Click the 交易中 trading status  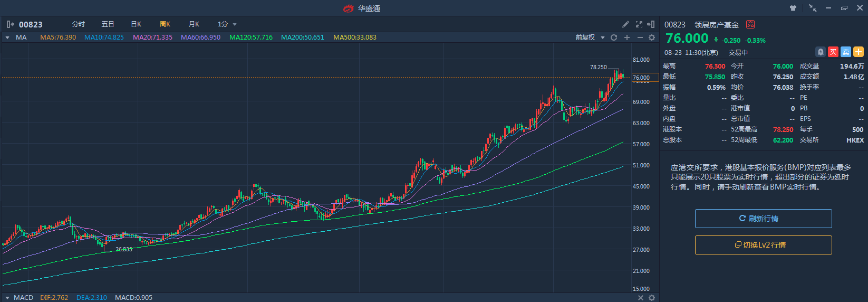[x=738, y=53]
